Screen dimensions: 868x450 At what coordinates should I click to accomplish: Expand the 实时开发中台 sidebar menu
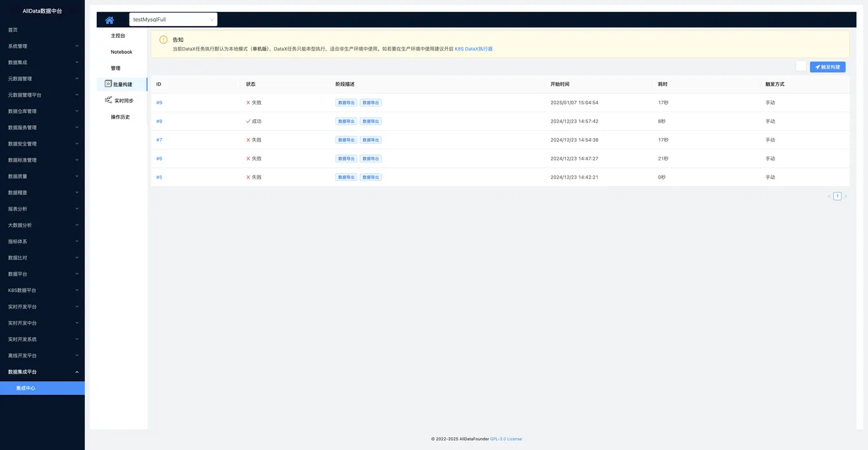tap(42, 323)
